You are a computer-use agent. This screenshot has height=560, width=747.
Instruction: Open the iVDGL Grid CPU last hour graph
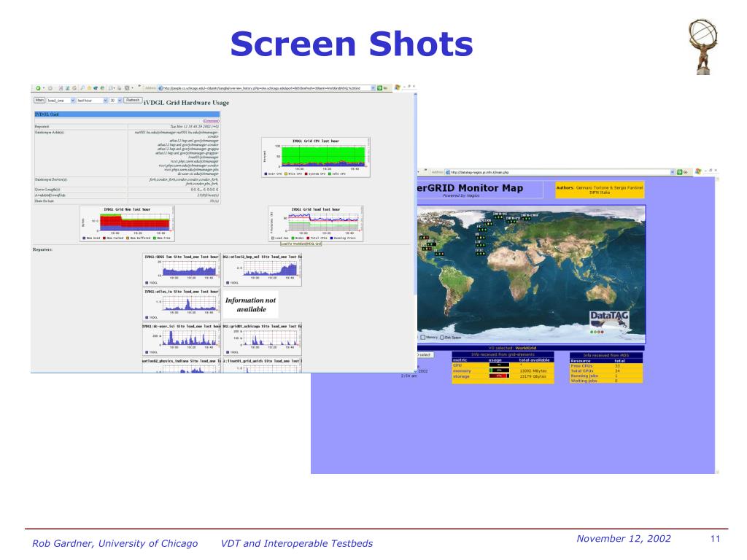(x=316, y=157)
